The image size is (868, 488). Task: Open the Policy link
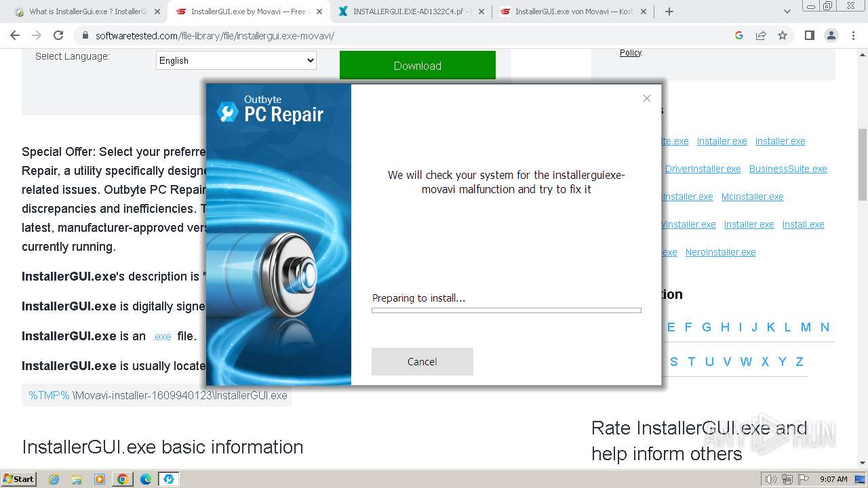[x=631, y=52]
